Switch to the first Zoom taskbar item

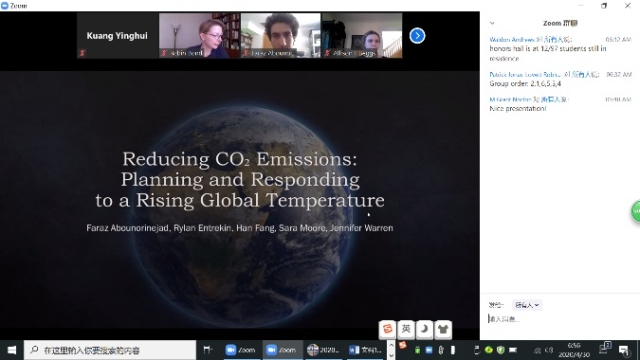241,350
